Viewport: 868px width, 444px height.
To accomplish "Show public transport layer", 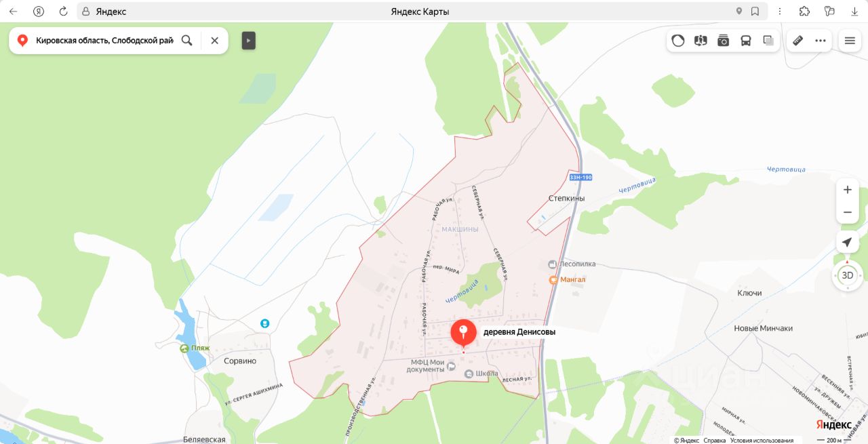I will (x=746, y=41).
